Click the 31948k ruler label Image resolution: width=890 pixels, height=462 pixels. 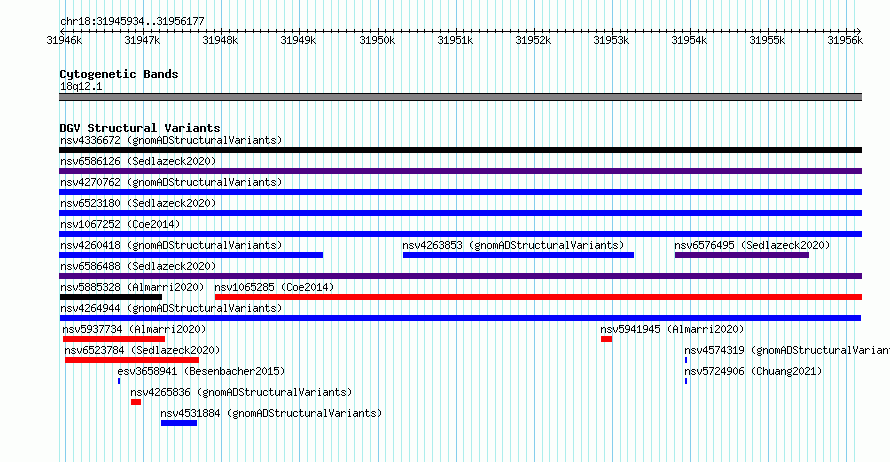click(x=220, y=40)
